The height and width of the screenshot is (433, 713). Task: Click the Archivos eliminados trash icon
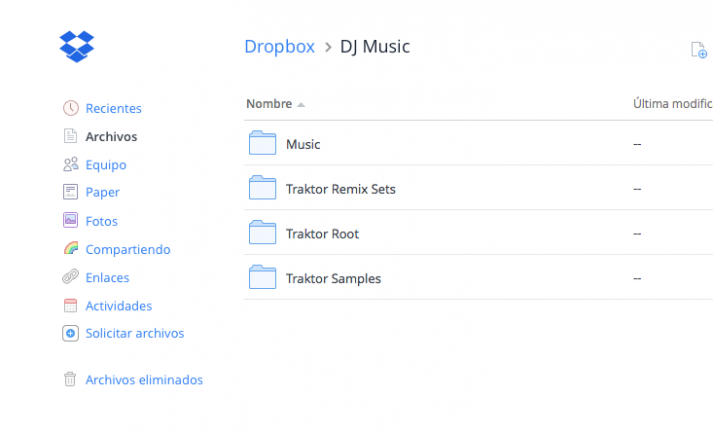tap(70, 379)
